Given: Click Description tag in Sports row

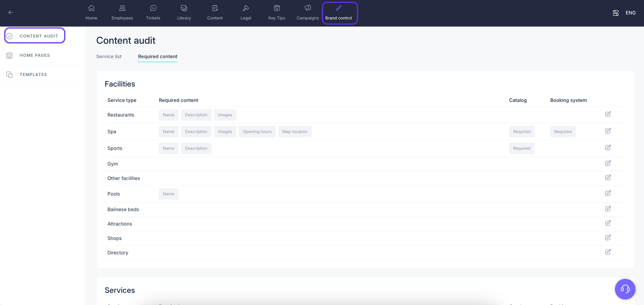Looking at the screenshot, I should coord(196,148).
